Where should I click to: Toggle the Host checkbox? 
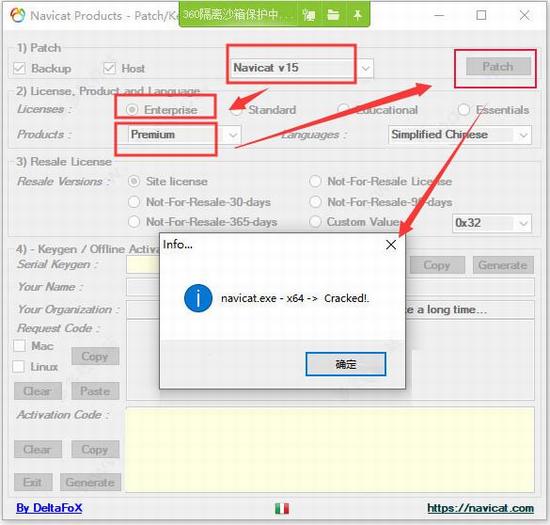(109, 68)
